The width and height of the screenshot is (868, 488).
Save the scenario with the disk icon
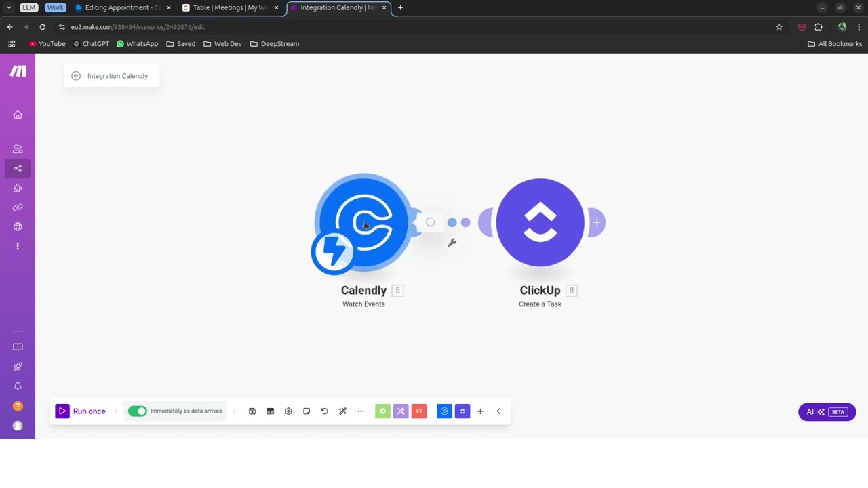[x=252, y=411]
